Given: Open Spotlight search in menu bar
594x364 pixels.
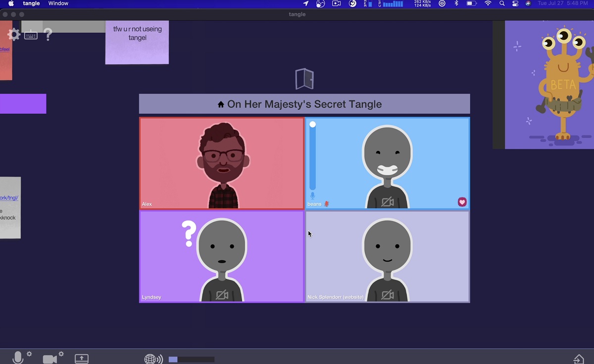Looking at the screenshot, I should click(x=502, y=3).
